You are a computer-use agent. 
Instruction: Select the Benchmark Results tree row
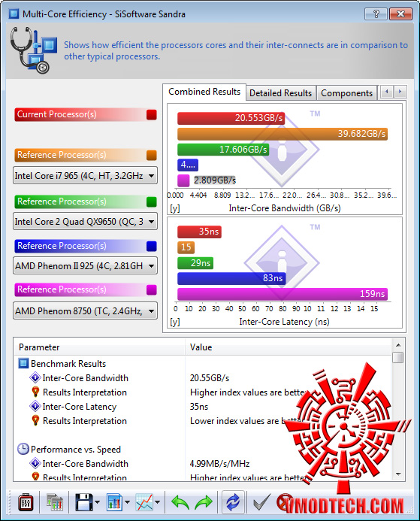68,364
